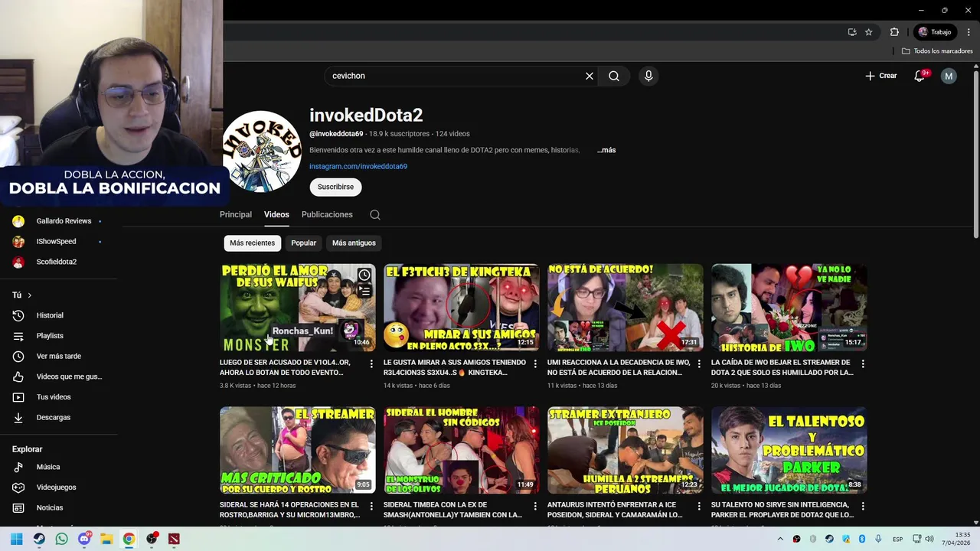Click the search field containing cevichon

pos(456,76)
